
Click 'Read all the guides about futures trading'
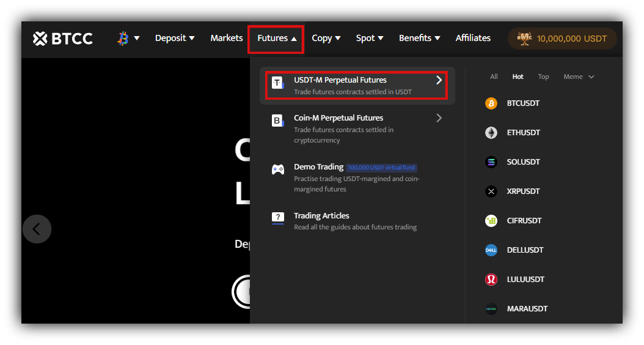point(355,227)
